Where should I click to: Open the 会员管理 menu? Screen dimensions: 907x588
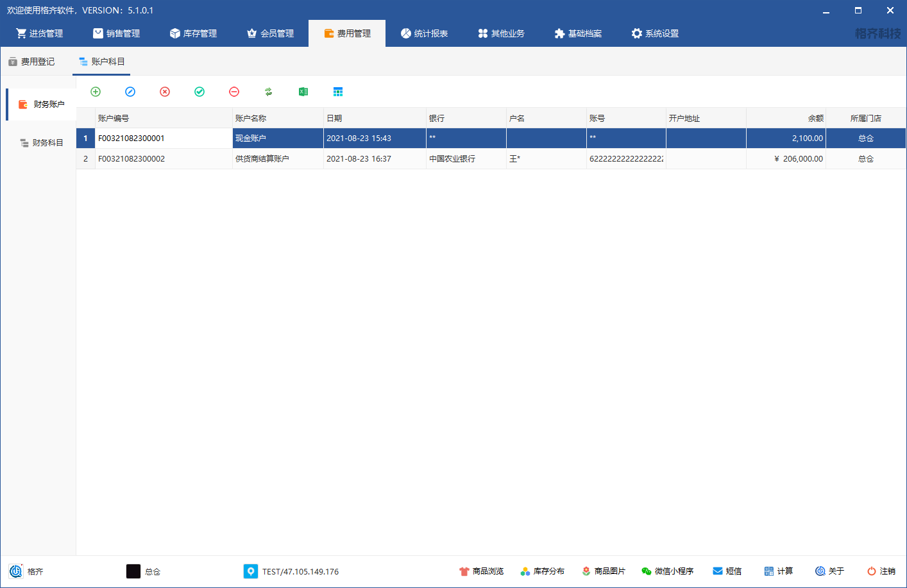(x=270, y=33)
